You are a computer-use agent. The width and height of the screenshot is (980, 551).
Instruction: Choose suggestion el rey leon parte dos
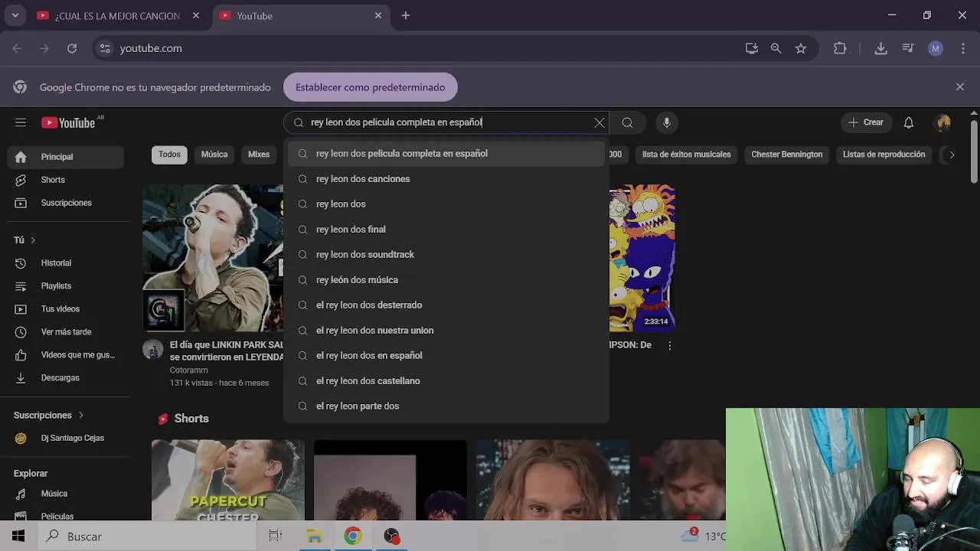(x=446, y=406)
